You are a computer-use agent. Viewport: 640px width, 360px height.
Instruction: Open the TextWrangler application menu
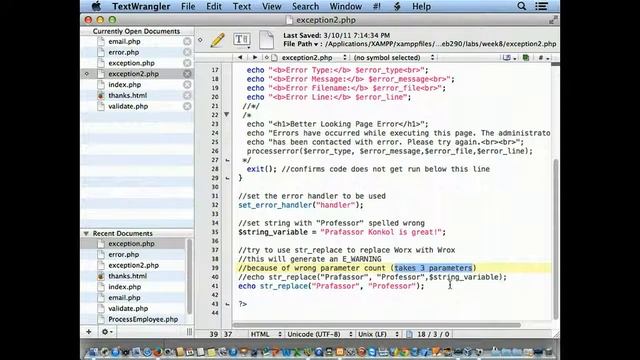[x=141, y=7]
